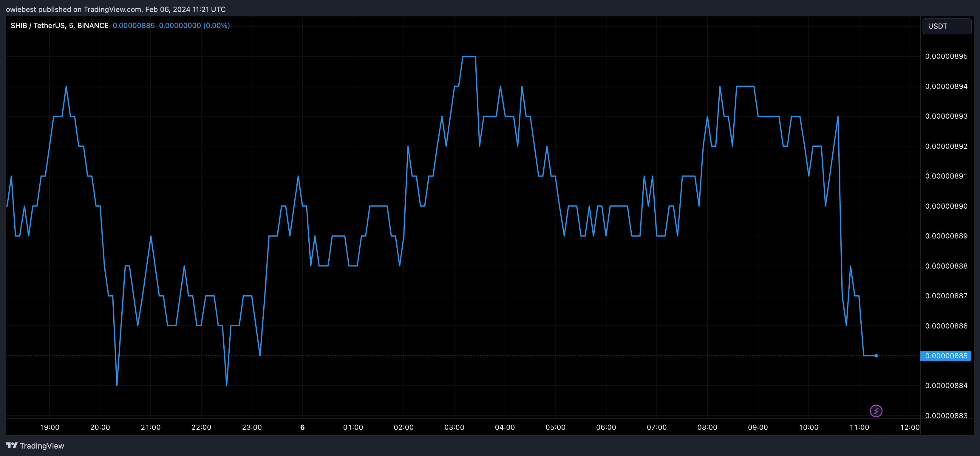Click the published-on TradingView.com header text
The width and height of the screenshot is (980, 456).
coord(116,9)
